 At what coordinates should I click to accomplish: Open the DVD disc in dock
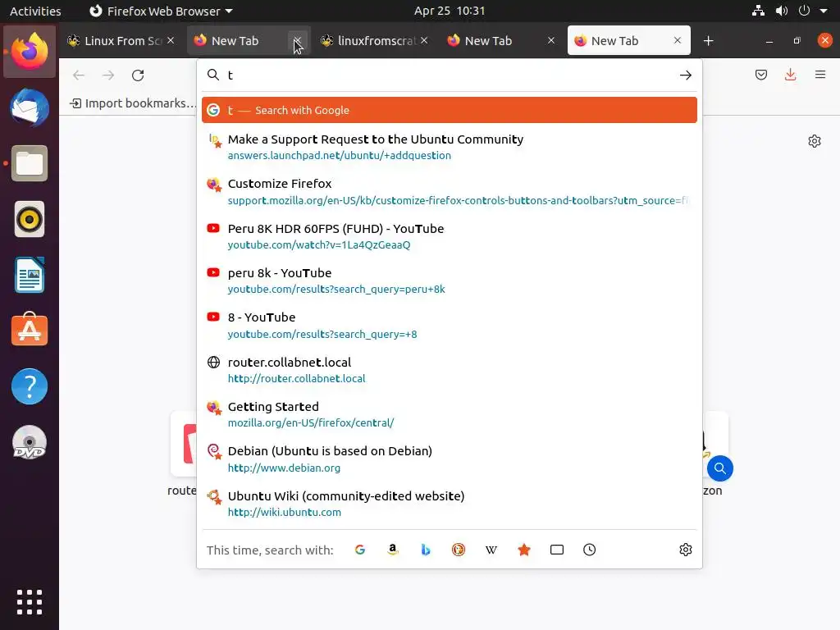click(x=30, y=443)
